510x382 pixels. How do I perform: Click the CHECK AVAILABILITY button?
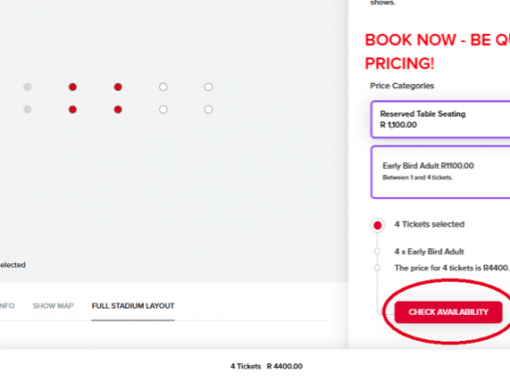click(448, 312)
